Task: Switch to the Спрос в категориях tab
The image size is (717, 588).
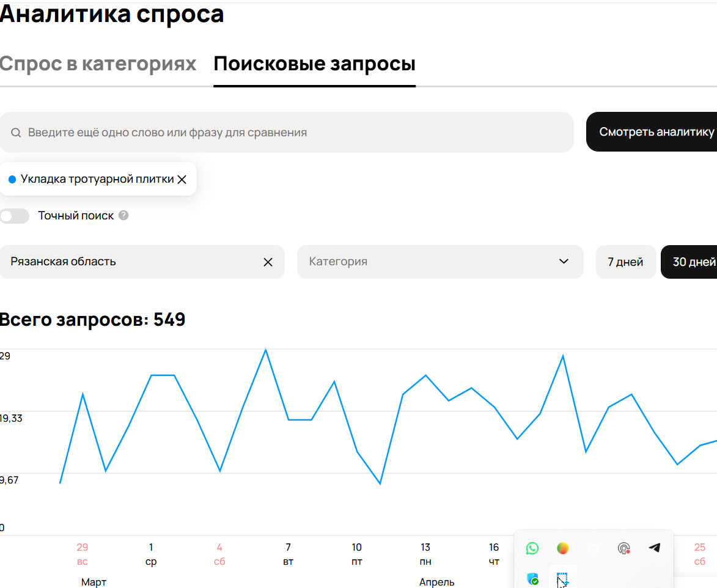Action: point(98,64)
